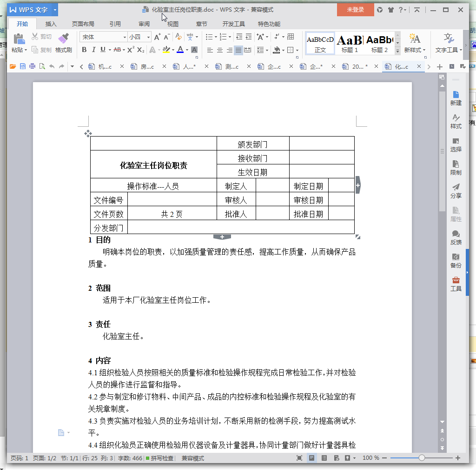Open the 文字工具 button
This screenshot has height=470, width=476.
click(x=449, y=43)
